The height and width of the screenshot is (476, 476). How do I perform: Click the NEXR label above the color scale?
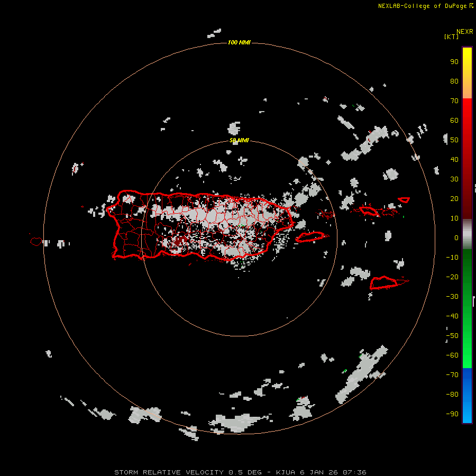click(x=465, y=32)
